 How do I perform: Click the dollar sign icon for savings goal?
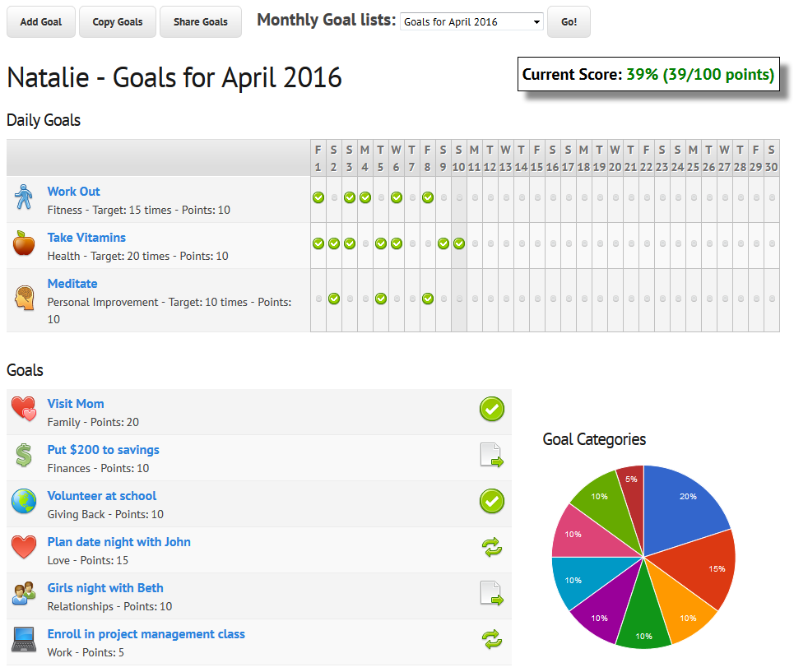[23, 456]
